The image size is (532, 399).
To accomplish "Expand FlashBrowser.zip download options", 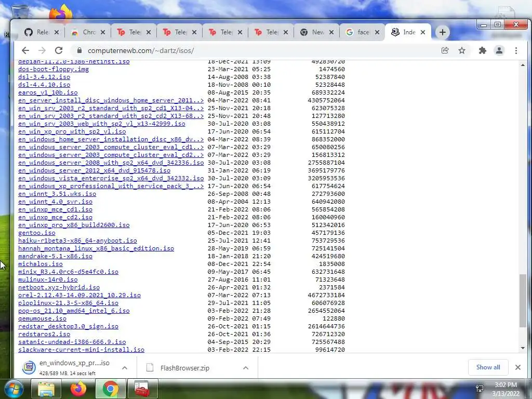I will click(x=246, y=368).
